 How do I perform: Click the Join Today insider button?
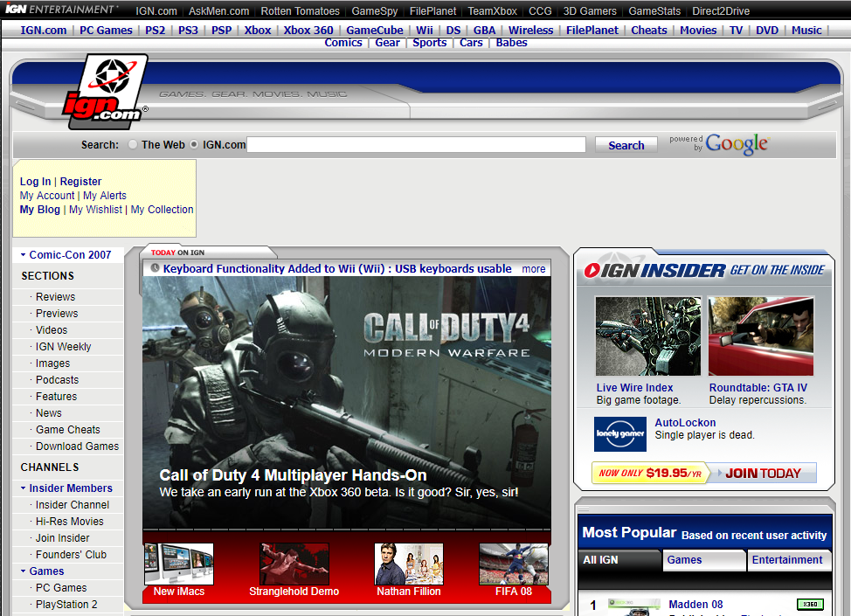(x=762, y=474)
